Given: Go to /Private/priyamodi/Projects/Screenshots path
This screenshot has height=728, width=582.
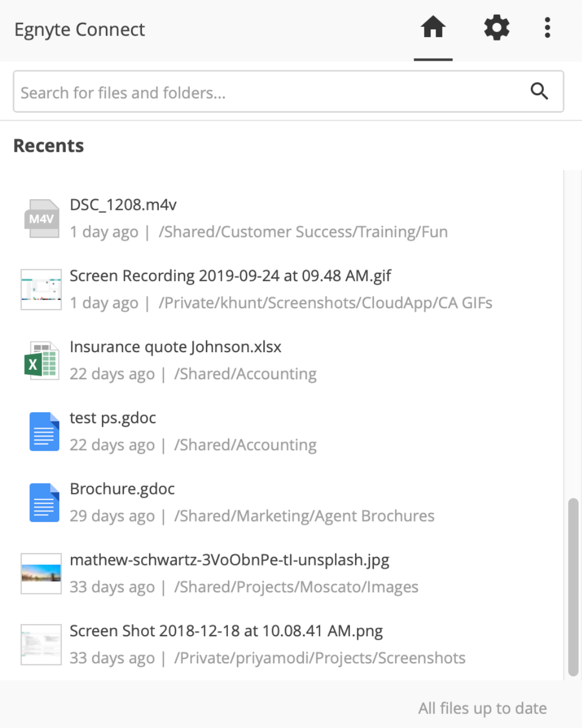Looking at the screenshot, I should pyautogui.click(x=320, y=658).
